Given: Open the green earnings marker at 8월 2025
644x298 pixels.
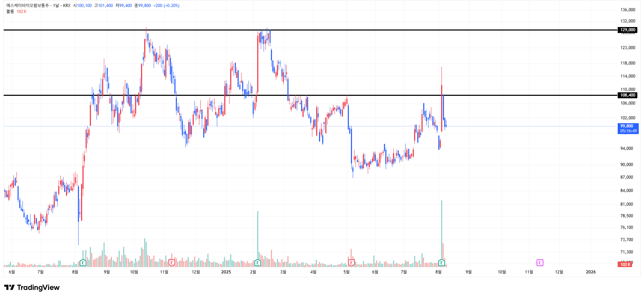Looking at the screenshot, I should point(441,263).
